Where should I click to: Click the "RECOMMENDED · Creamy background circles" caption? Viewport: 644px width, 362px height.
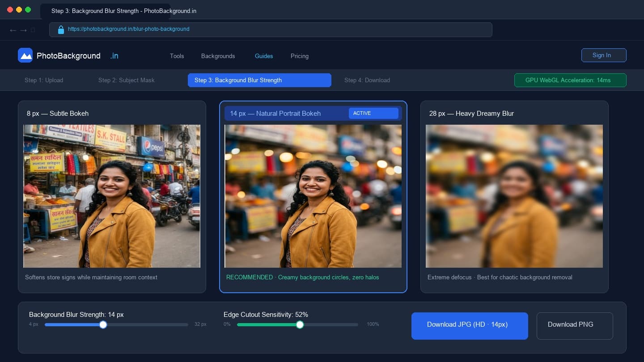[x=302, y=277]
